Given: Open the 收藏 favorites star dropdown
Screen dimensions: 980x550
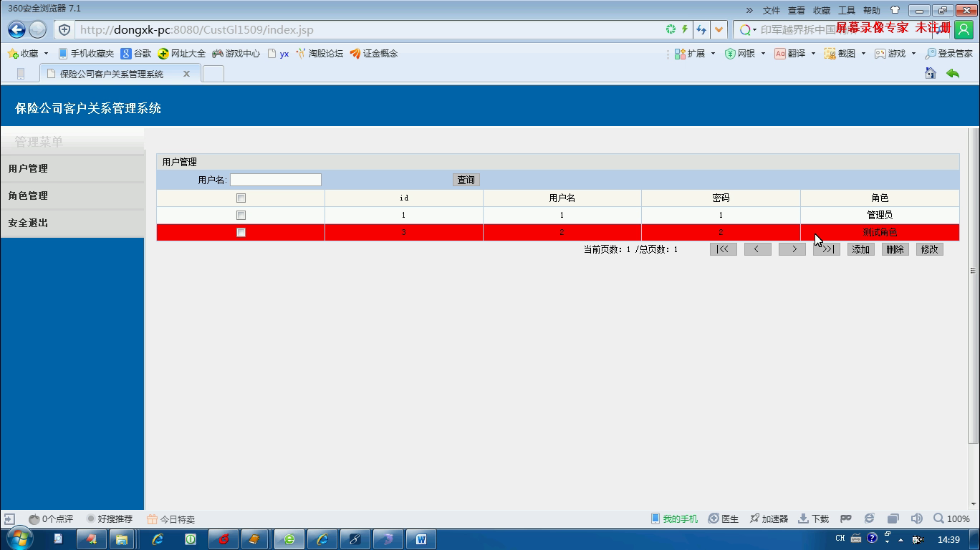Looking at the screenshot, I should (28, 54).
